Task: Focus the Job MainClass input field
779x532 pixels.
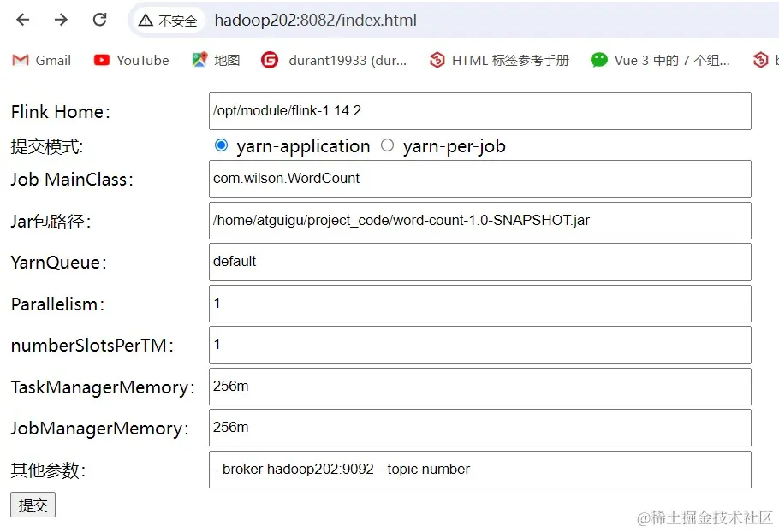Action: [x=480, y=179]
